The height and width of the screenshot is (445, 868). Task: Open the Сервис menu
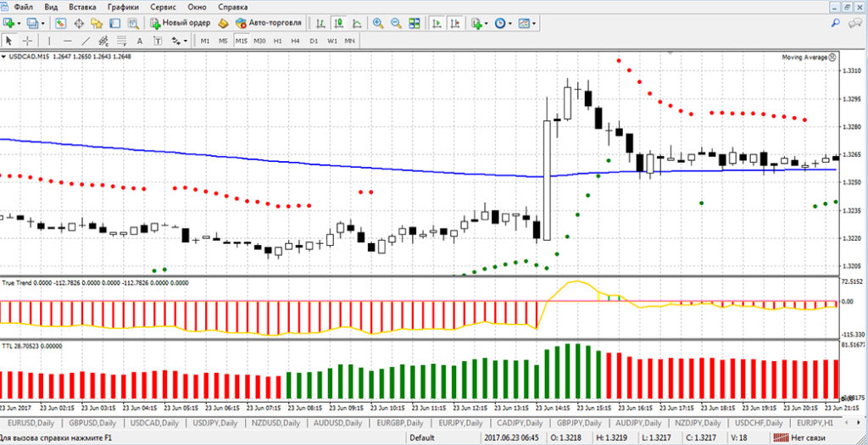(x=164, y=7)
